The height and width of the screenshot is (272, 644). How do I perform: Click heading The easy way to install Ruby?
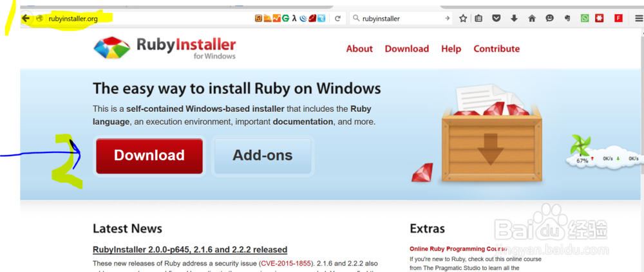tap(236, 89)
